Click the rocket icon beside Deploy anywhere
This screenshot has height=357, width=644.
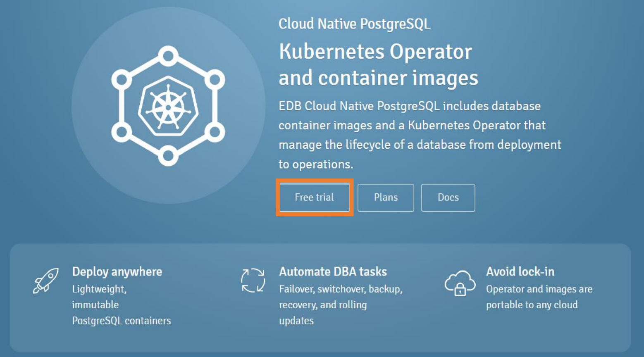point(45,281)
